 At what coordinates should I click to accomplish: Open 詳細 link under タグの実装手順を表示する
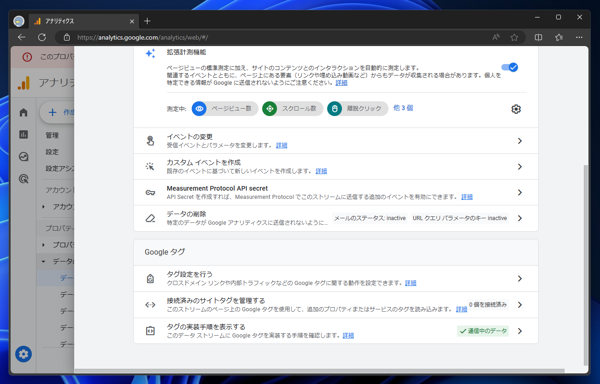[348, 335]
